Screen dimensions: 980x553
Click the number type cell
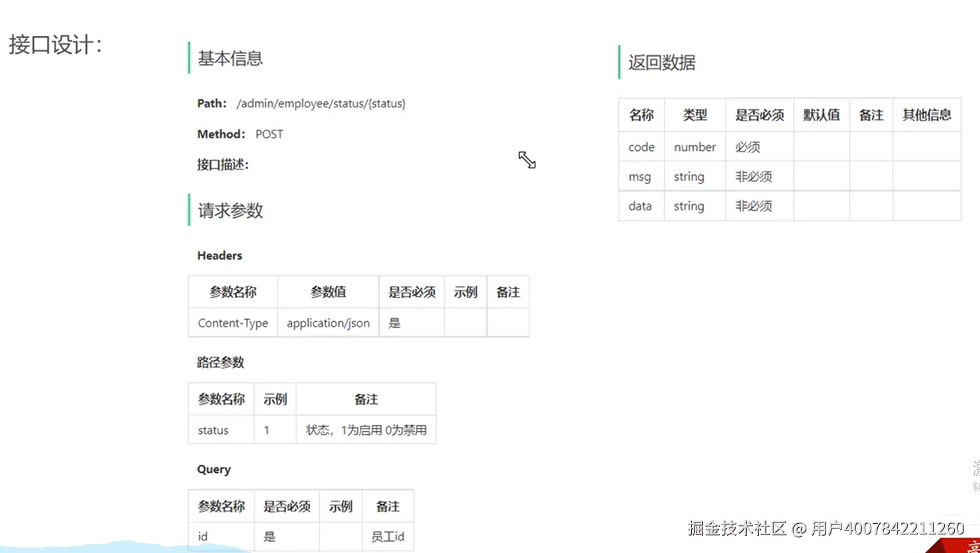click(694, 147)
